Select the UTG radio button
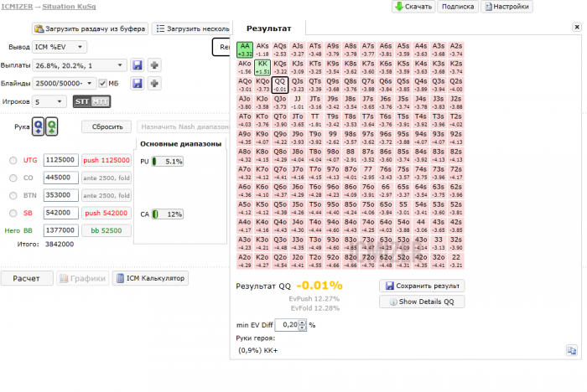 point(13,161)
